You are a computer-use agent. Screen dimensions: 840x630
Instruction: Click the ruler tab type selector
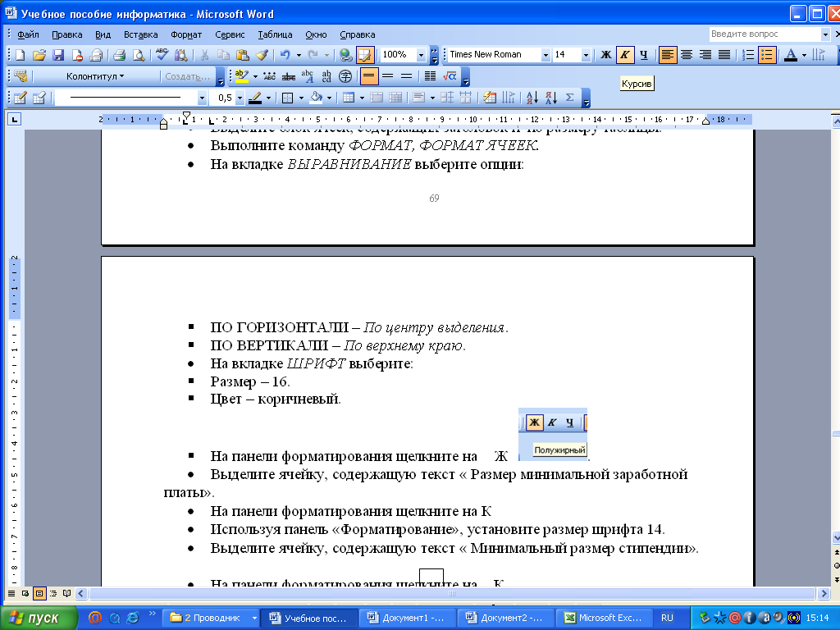coord(15,119)
